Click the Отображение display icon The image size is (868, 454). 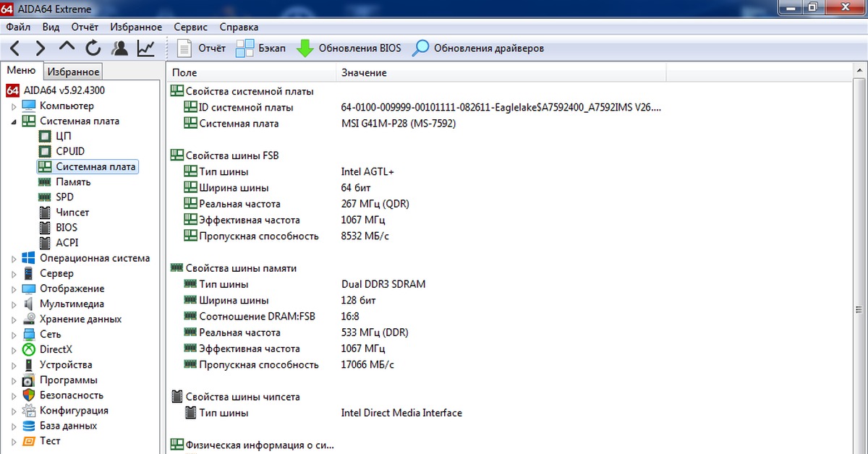(x=28, y=288)
